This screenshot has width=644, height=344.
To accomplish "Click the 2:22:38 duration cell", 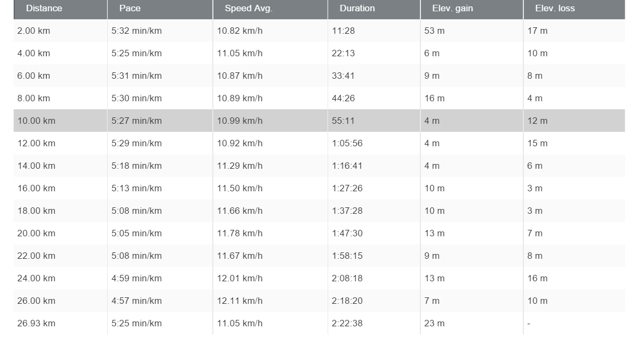I will pos(347,324).
